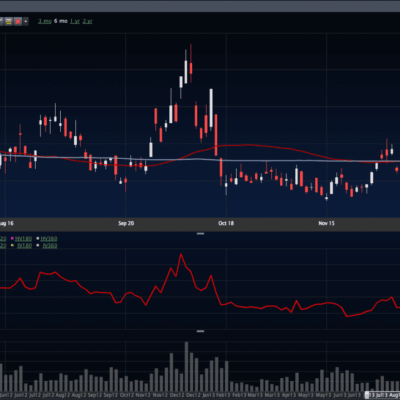Click the peak of the red volatility line
Viewport: 400px width, 400px height.
click(181, 254)
